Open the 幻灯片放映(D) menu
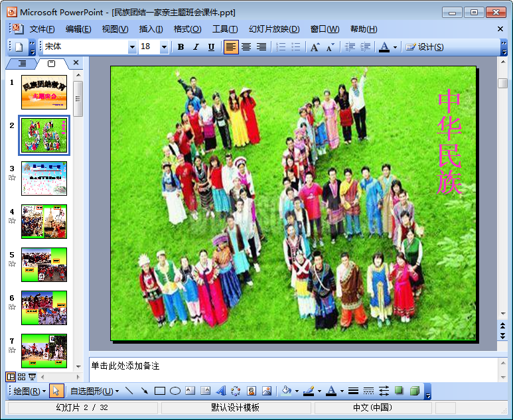Image resolution: width=513 pixels, height=420 pixels. pos(274,29)
